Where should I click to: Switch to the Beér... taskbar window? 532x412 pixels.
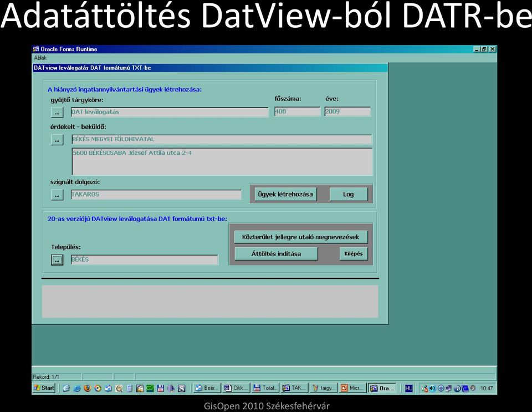(207, 388)
